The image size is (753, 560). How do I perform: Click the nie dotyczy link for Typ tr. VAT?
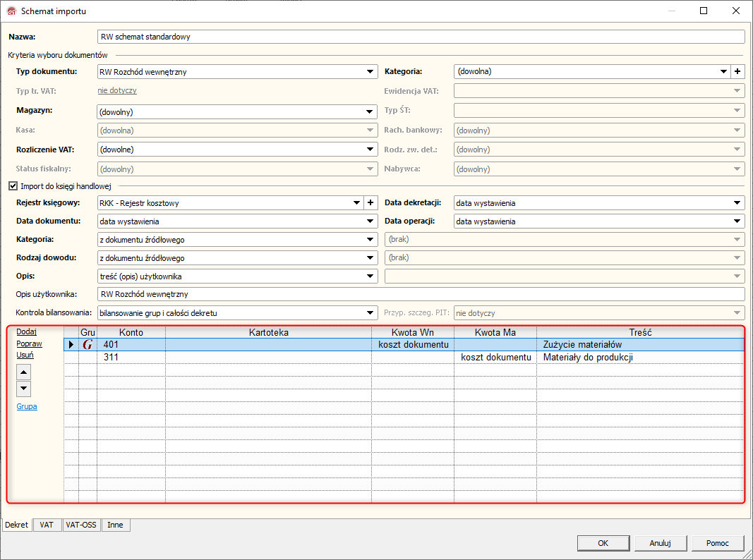click(117, 90)
